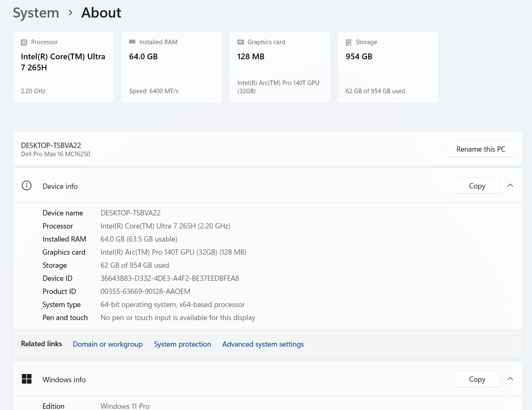
Task: Select the Processor summary card
Action: click(x=63, y=67)
